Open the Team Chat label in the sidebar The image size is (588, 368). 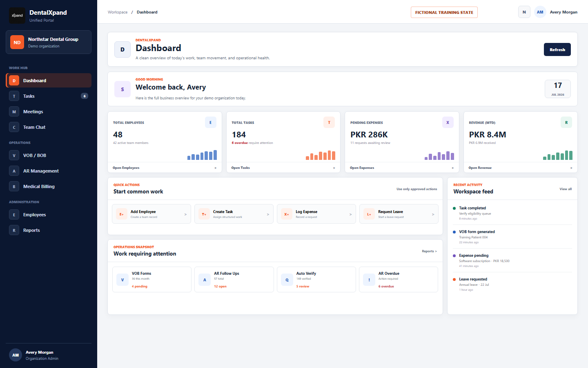(34, 127)
